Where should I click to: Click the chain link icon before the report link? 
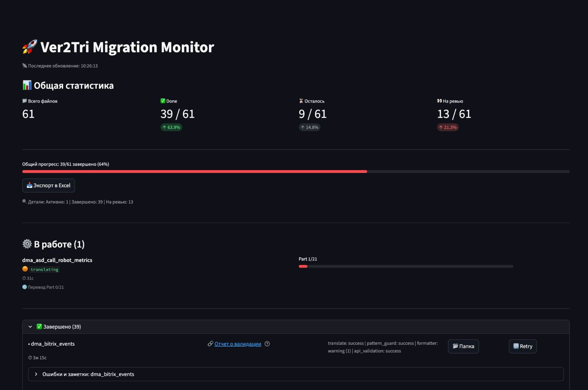pyautogui.click(x=210, y=344)
